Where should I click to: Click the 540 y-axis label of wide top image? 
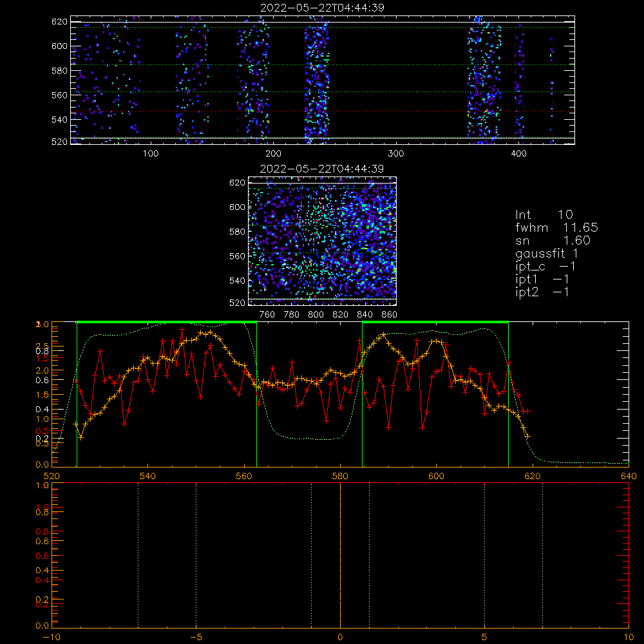pyautogui.click(x=59, y=120)
